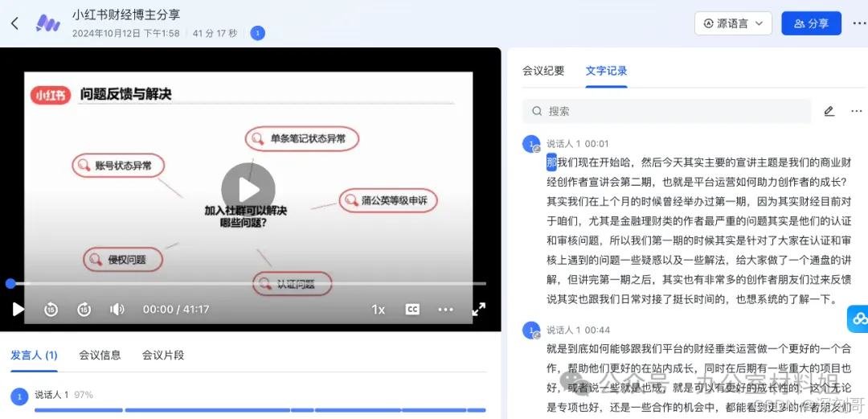
Task: Click the participant count badge in header
Action: click(x=257, y=33)
